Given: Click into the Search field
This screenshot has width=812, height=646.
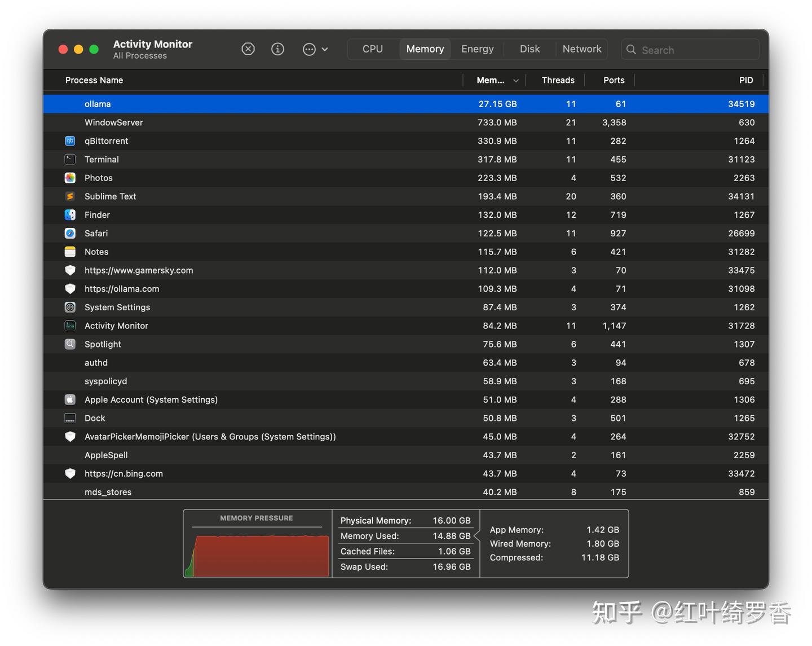Looking at the screenshot, I should (x=690, y=50).
